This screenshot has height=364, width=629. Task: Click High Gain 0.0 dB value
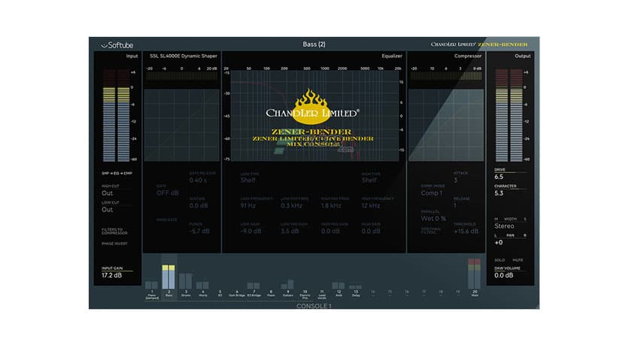click(x=371, y=232)
